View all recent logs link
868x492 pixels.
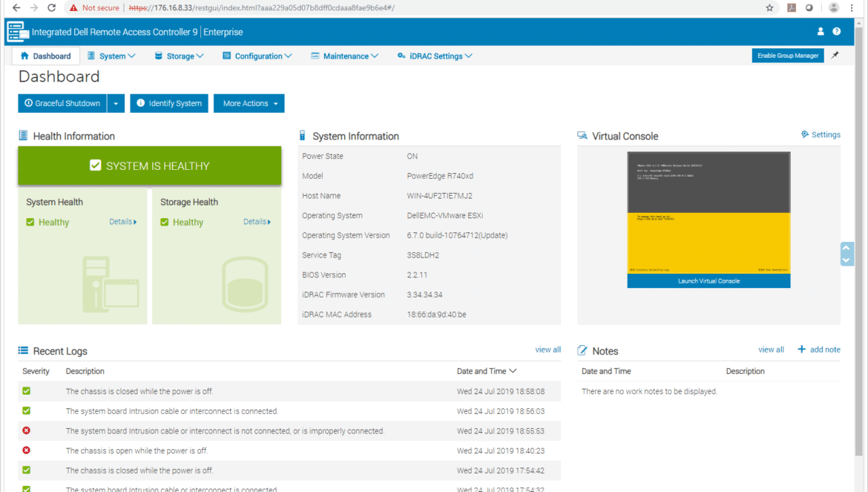(548, 350)
